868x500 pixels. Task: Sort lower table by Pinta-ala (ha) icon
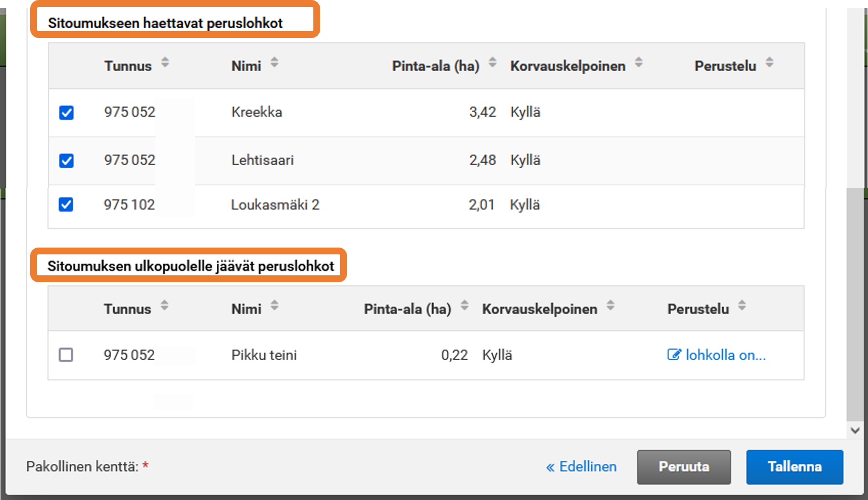[464, 306]
